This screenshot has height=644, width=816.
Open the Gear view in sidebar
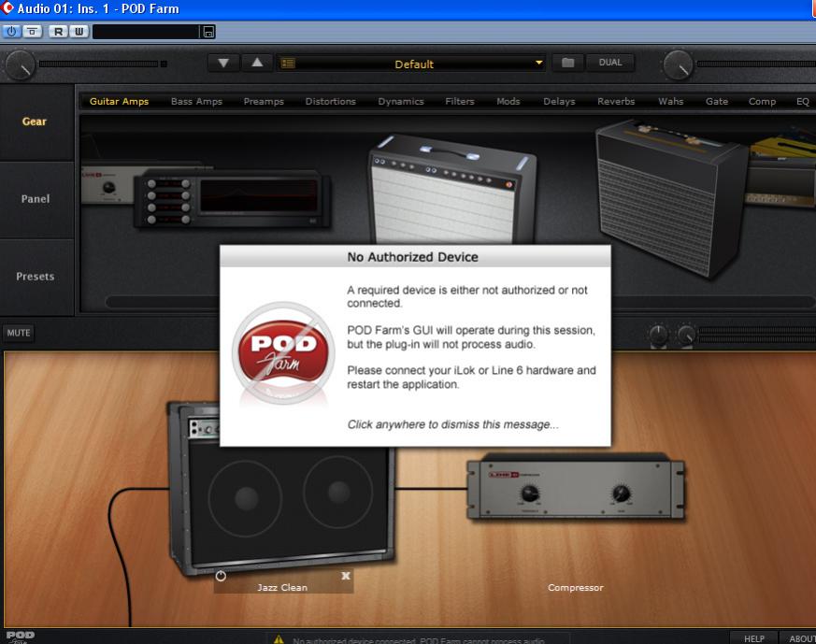(x=36, y=122)
